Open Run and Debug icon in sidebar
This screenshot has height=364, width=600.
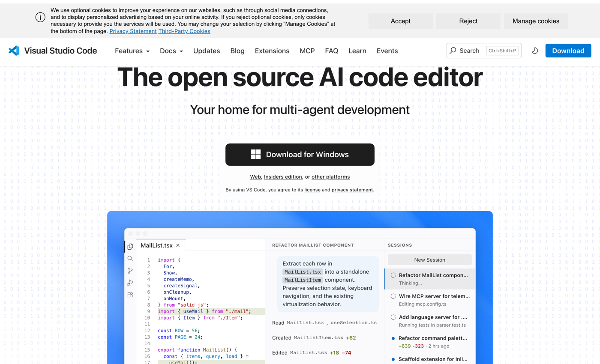click(x=130, y=283)
